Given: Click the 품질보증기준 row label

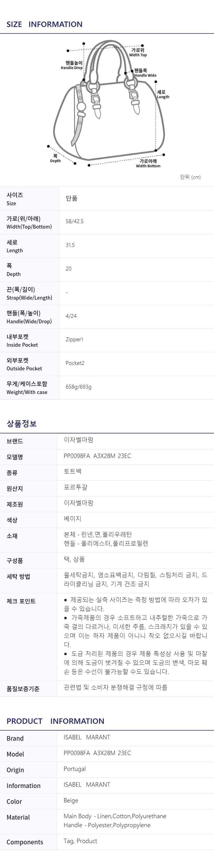Looking at the screenshot, I should tap(23, 689).
